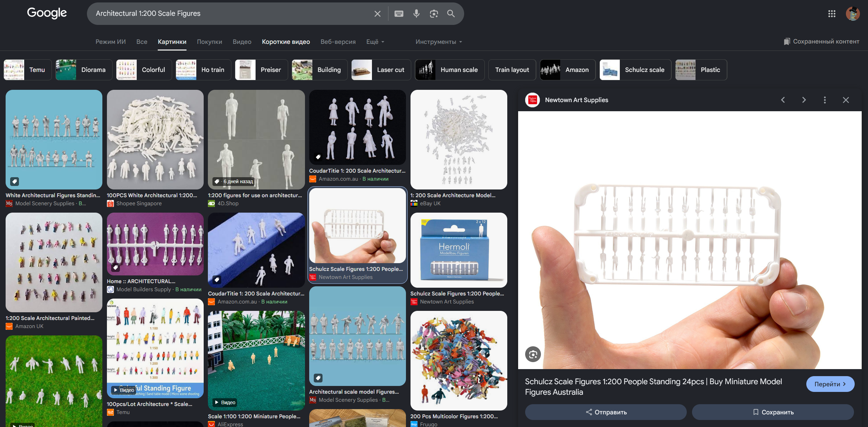Open the Короткие видео tab
868x427 pixels.
pos(286,42)
